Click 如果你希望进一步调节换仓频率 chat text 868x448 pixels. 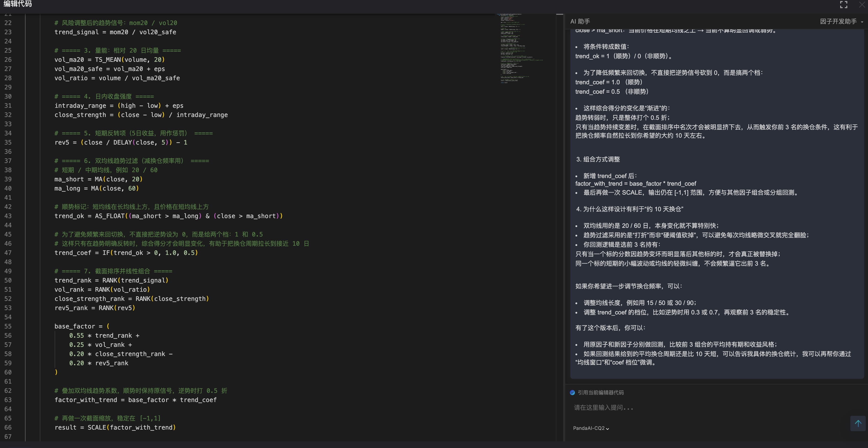(x=629, y=286)
